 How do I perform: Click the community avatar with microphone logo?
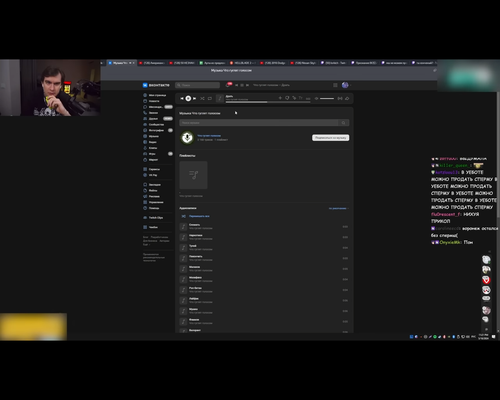[187, 137]
